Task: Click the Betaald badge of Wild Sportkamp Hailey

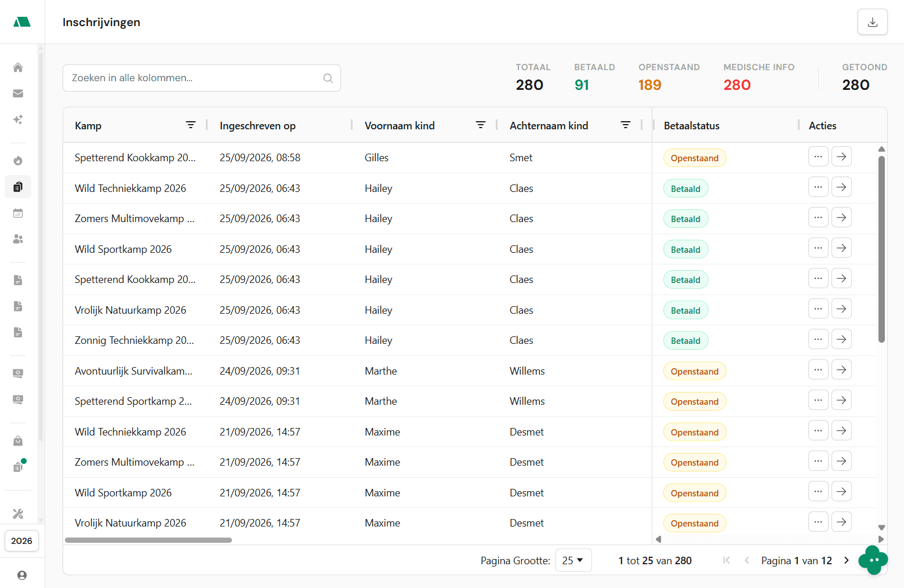Action: (685, 249)
